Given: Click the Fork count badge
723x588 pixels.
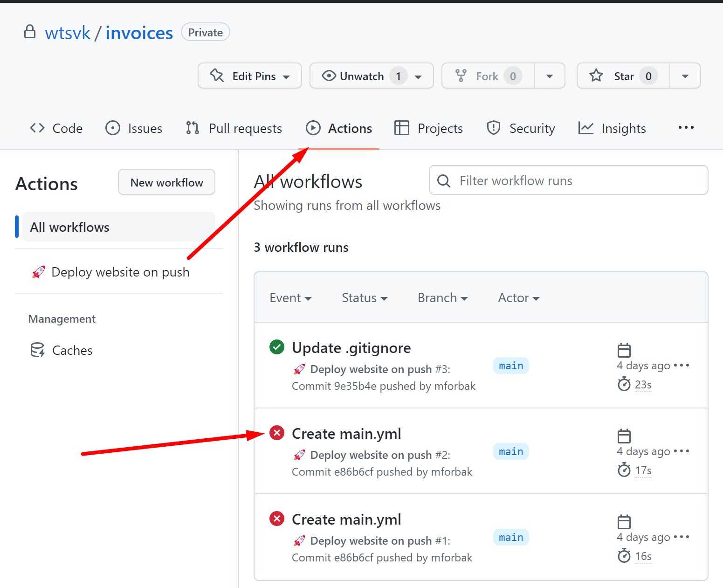Looking at the screenshot, I should pyautogui.click(x=513, y=76).
